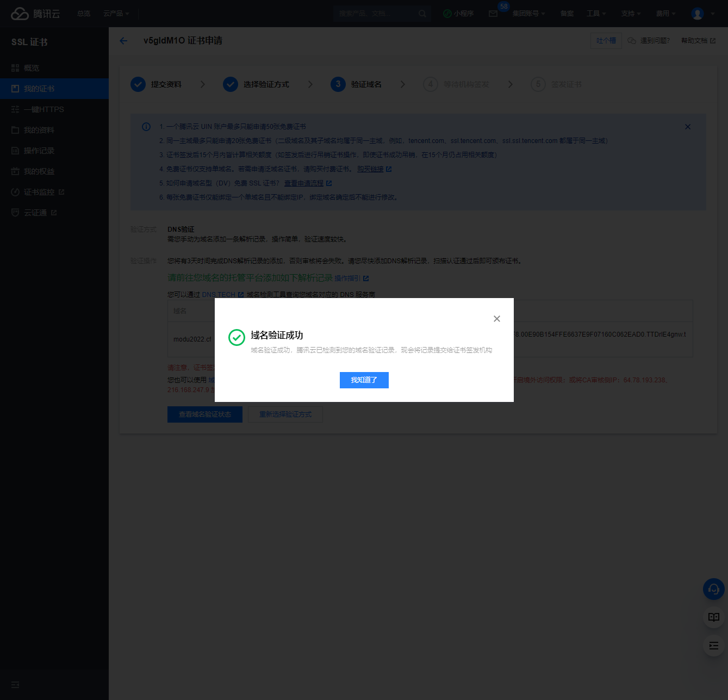Open the DNS.TECH link
The height and width of the screenshot is (700, 728).
(223, 295)
